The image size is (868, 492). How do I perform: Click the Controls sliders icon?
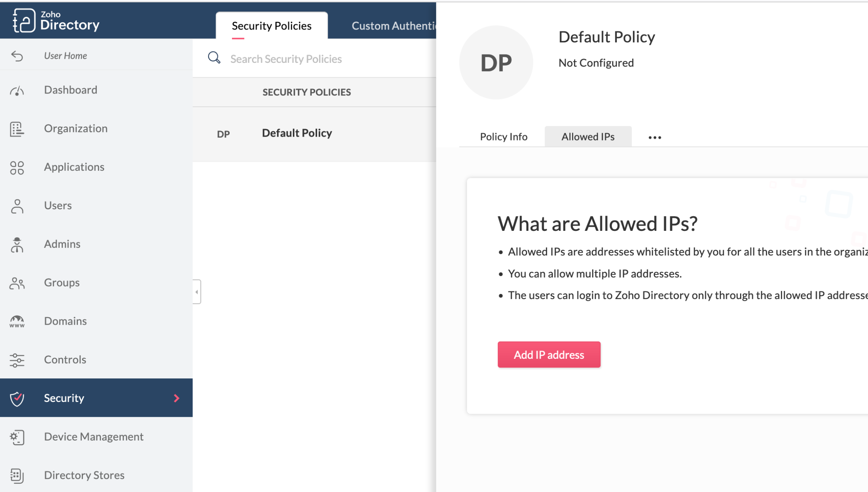[17, 360]
